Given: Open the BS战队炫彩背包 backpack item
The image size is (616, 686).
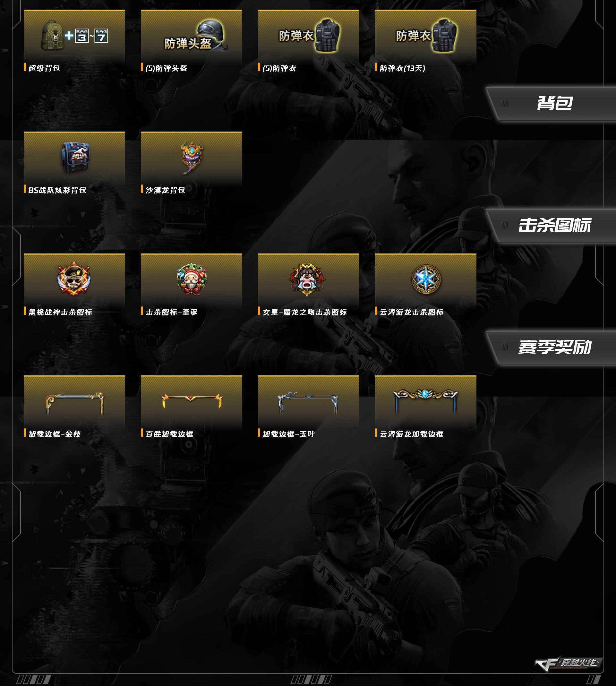Looking at the screenshot, I should (74, 158).
